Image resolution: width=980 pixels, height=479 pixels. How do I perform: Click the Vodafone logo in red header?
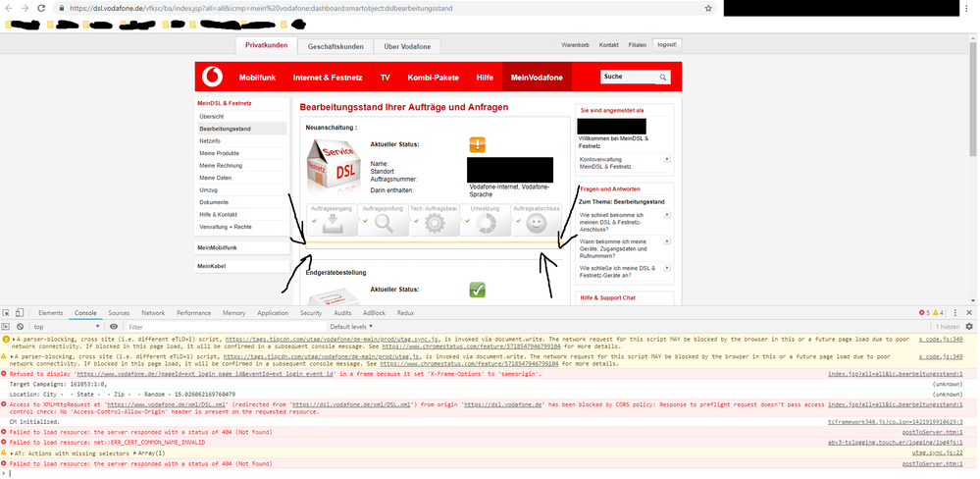tap(213, 78)
